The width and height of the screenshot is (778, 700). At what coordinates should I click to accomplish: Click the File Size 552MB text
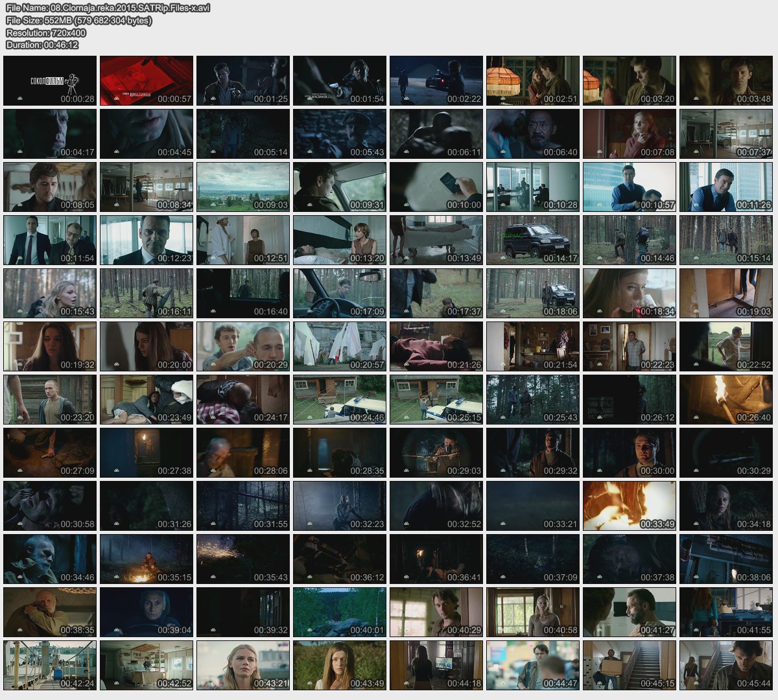click(78, 20)
